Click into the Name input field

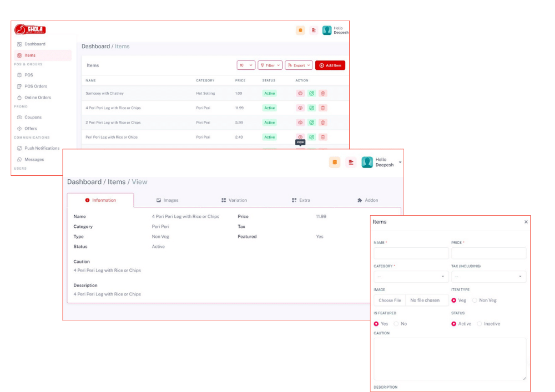(411, 253)
